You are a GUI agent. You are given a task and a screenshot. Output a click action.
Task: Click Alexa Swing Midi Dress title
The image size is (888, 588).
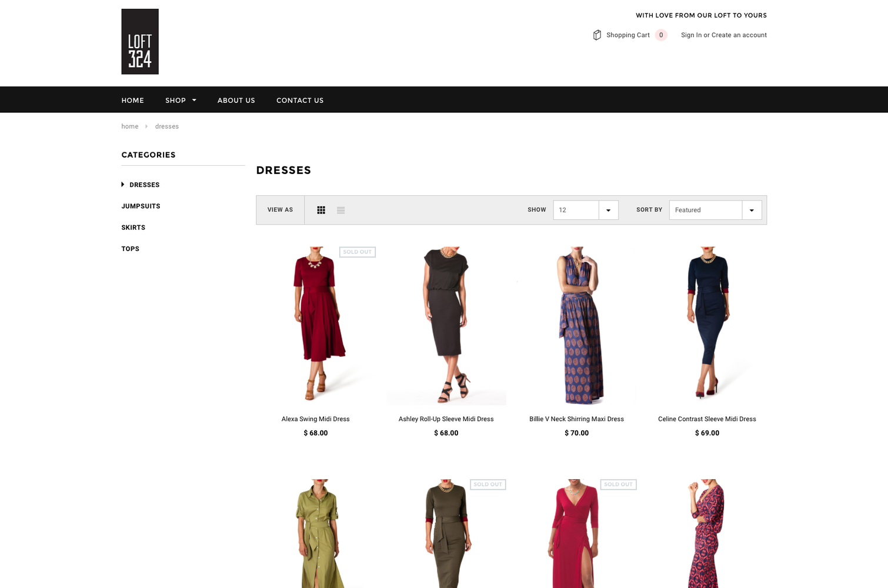click(x=316, y=419)
